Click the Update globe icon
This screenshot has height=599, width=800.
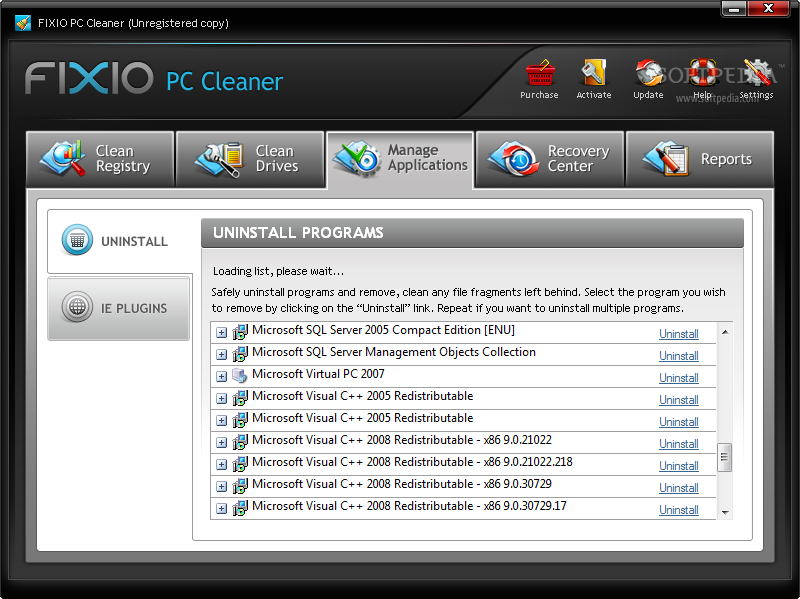click(648, 72)
